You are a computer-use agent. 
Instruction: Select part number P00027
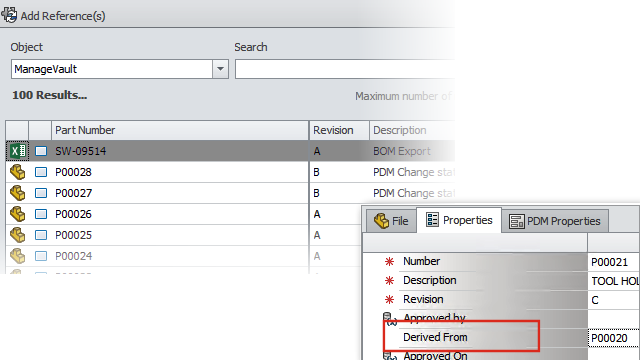pyautogui.click(x=73, y=193)
